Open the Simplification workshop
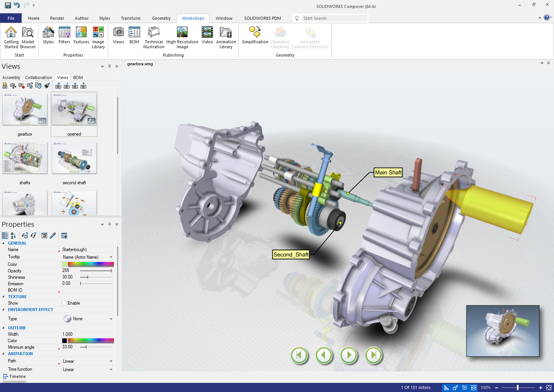This screenshot has width=554, height=392. [x=255, y=35]
